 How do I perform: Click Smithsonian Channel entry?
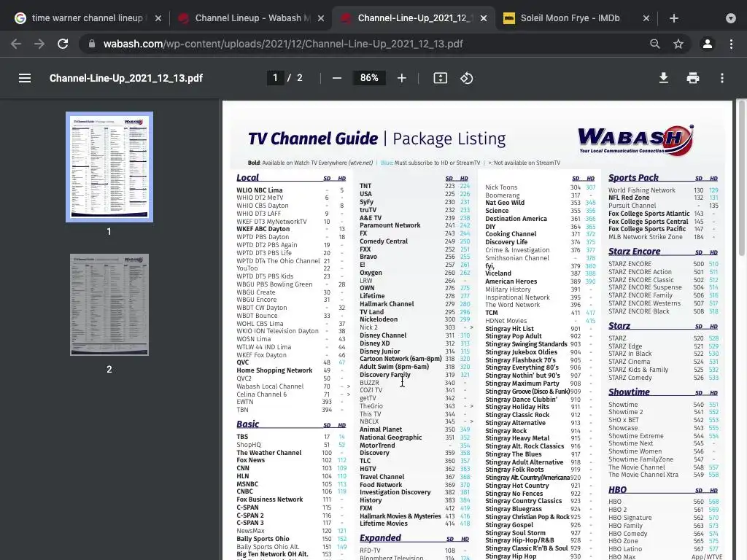pyautogui.click(x=517, y=258)
